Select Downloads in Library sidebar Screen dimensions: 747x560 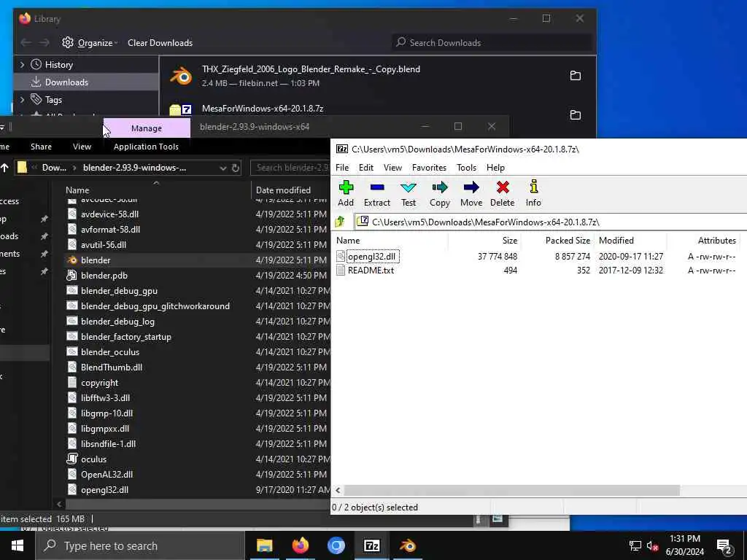[x=87, y=82]
